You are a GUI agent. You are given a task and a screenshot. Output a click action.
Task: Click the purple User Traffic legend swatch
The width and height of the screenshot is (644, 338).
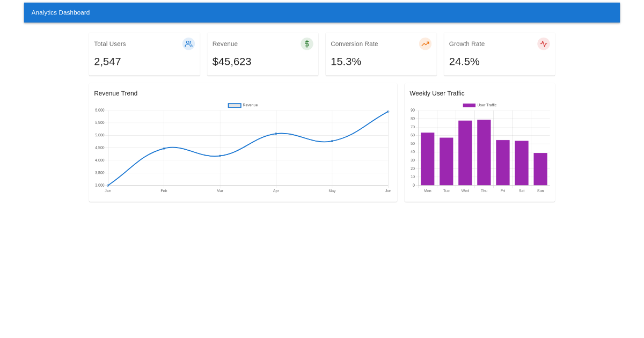[x=469, y=105]
